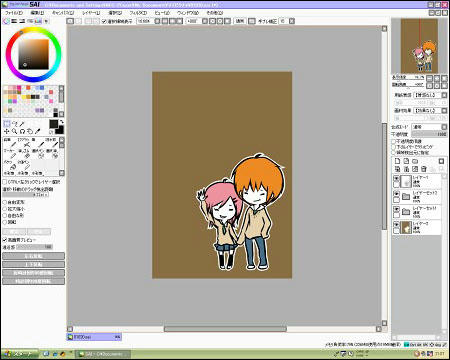Select the rotate view tool
Image resolution: width=450 pixels, height=360 pixels.
[x=22, y=131]
